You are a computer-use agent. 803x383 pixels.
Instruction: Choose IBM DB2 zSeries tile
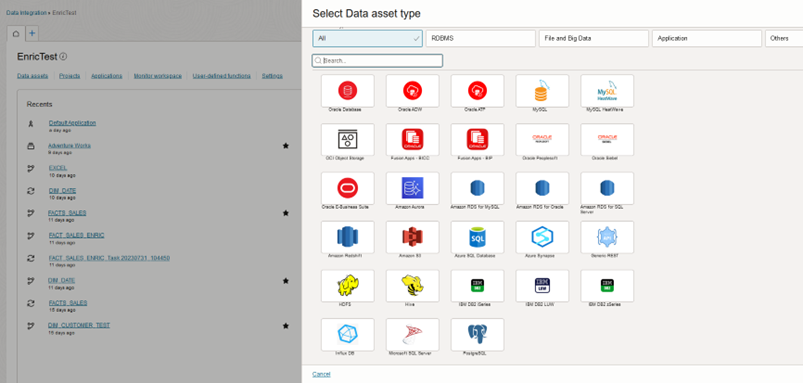607,286
